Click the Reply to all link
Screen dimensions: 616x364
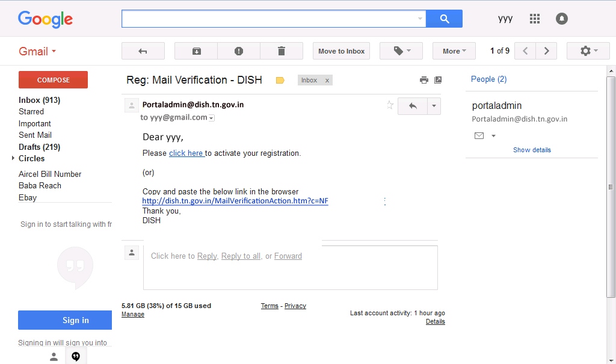pos(241,256)
